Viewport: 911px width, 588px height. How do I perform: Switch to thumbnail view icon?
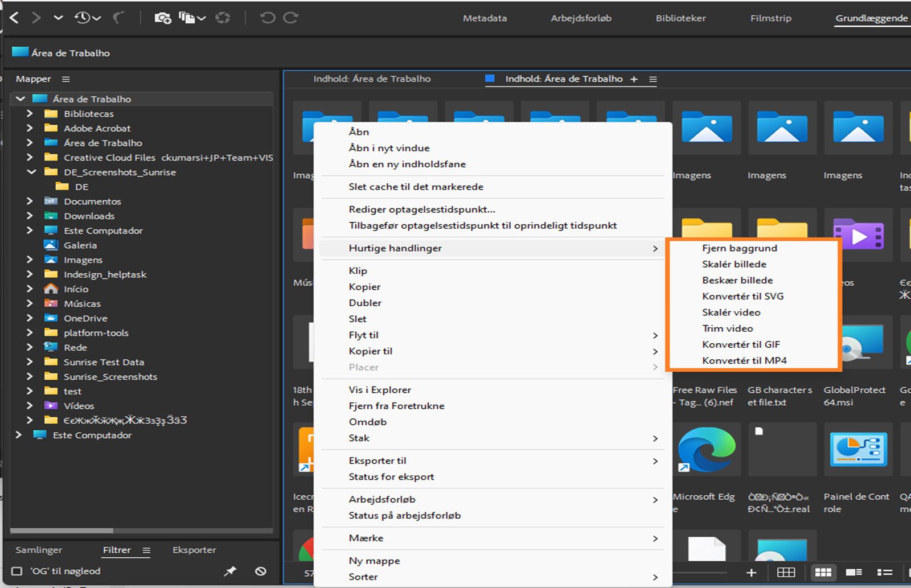click(x=823, y=572)
